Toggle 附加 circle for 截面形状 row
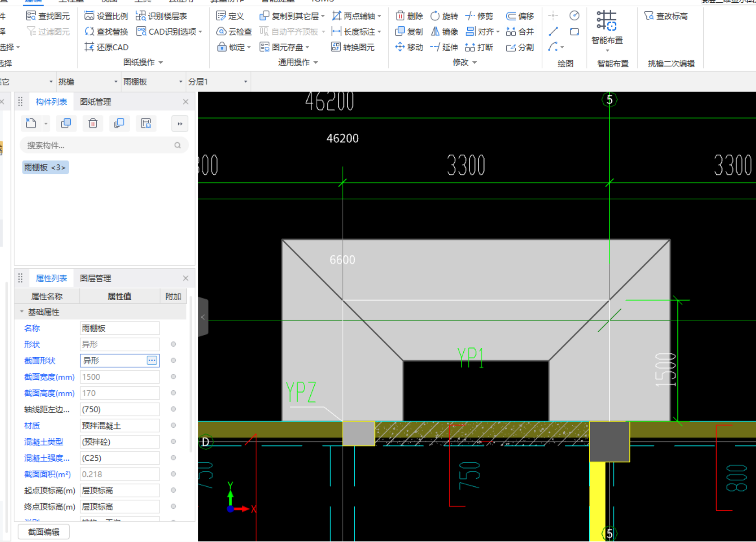The width and height of the screenshot is (756, 542). [x=173, y=360]
